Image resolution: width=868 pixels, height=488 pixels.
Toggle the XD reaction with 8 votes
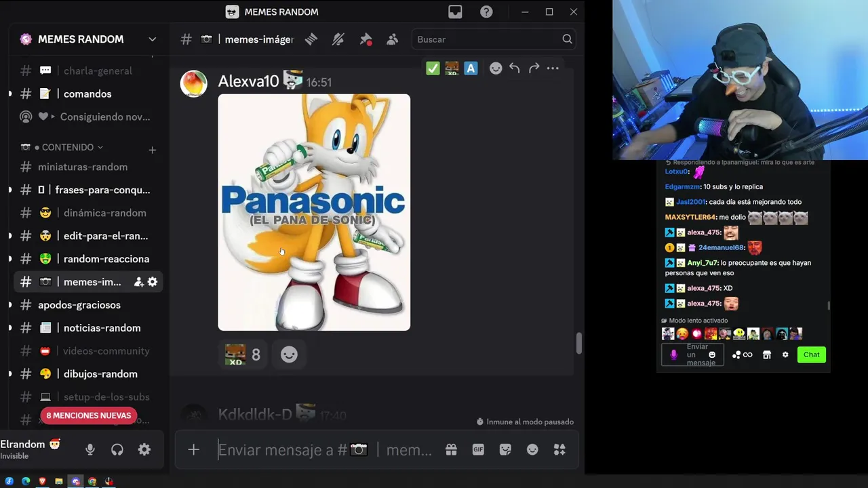click(243, 354)
